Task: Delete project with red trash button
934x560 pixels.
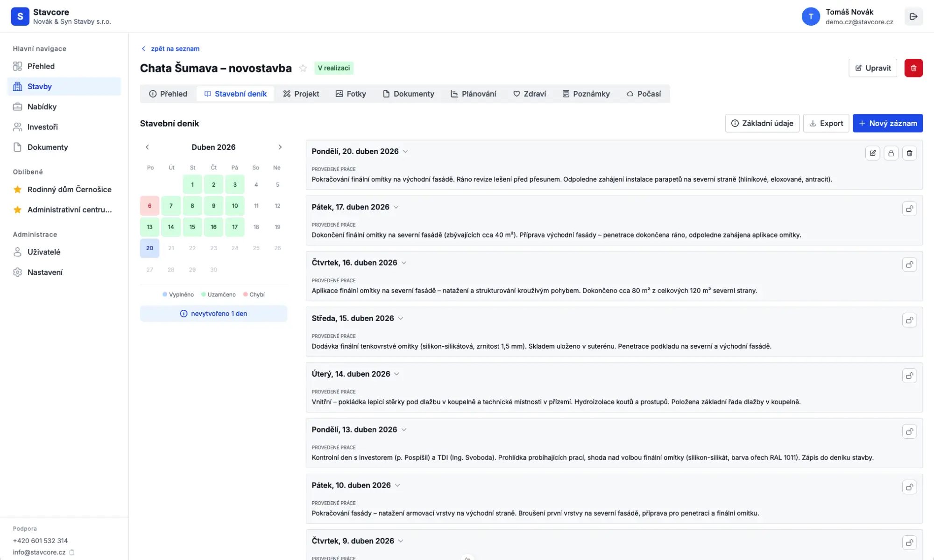Action: click(x=913, y=68)
